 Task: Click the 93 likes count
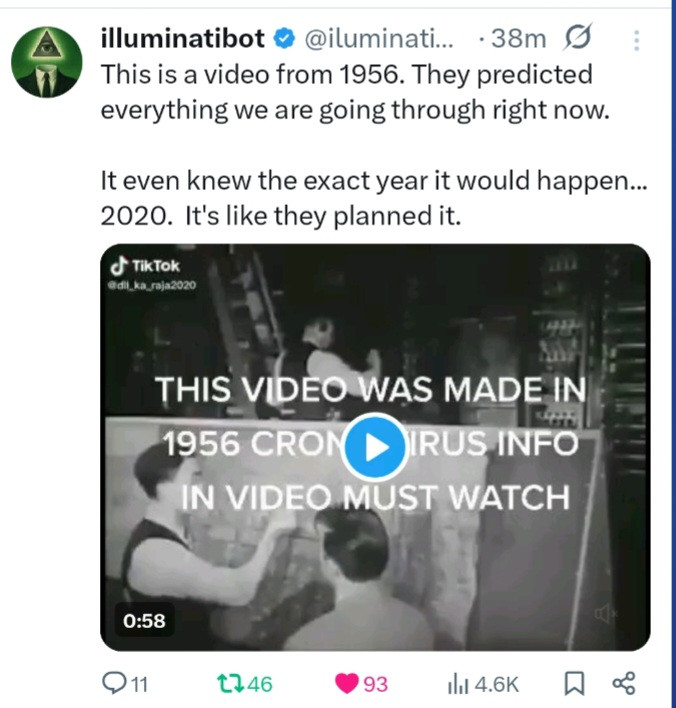click(376, 685)
